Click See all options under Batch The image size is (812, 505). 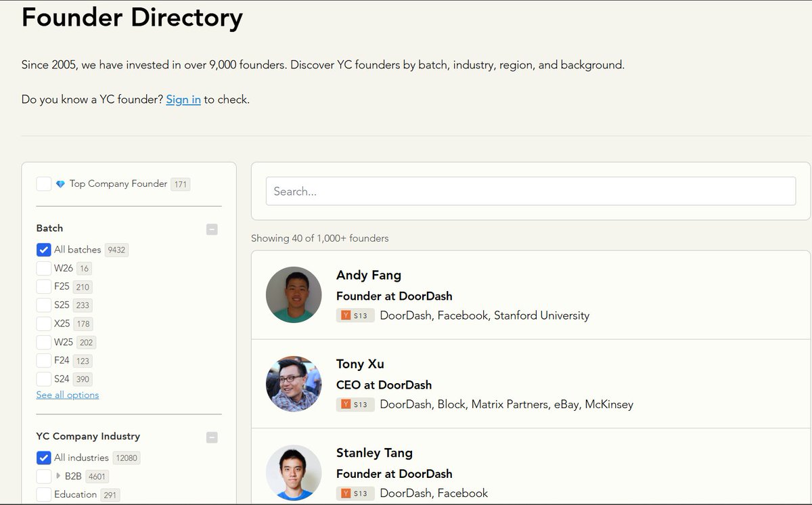[x=68, y=395]
